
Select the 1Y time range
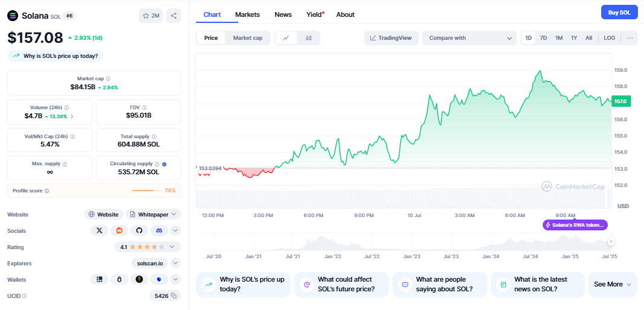574,38
